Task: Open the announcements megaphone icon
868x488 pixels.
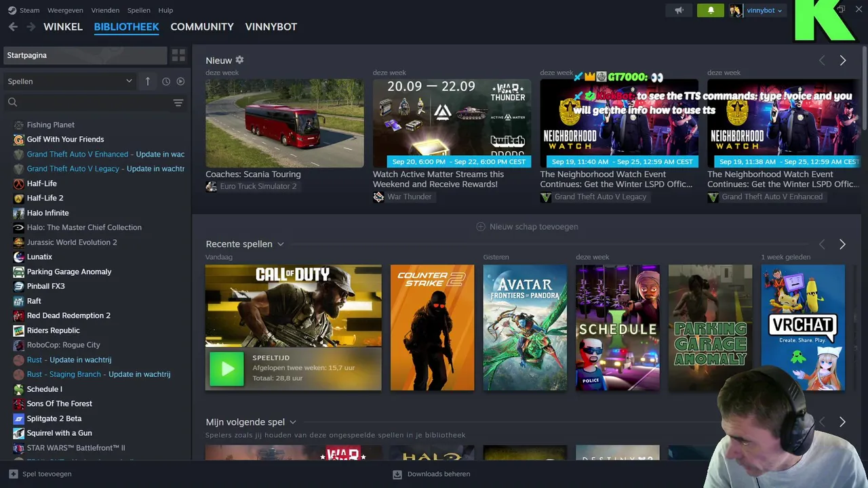Action: [679, 10]
